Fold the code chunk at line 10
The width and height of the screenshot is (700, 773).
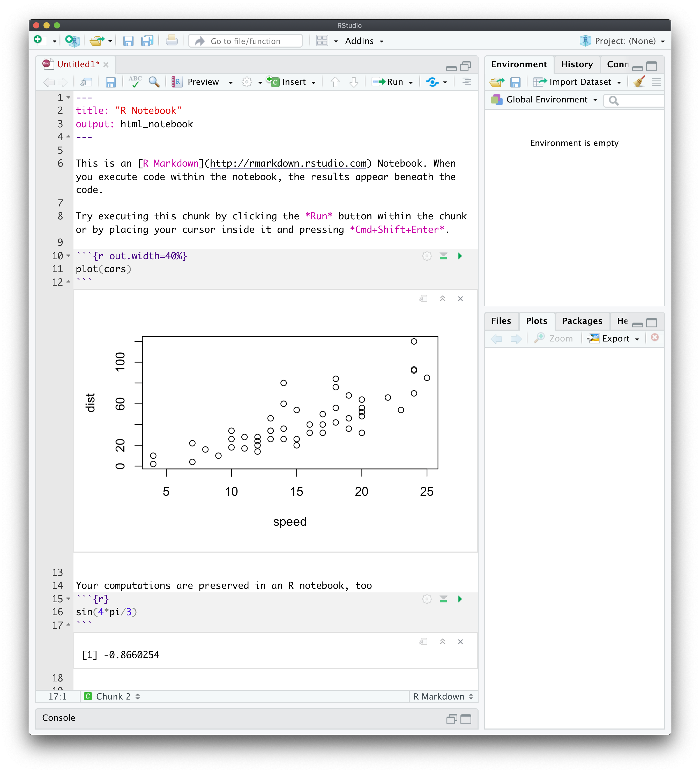(69, 256)
